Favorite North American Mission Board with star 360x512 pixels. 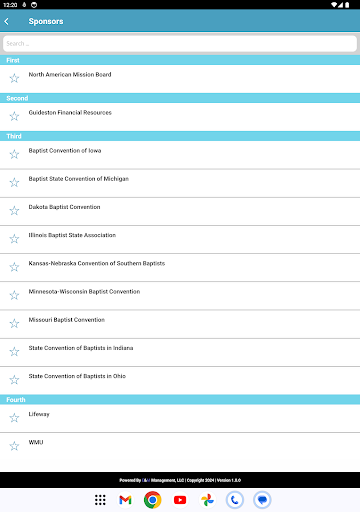[14, 78]
